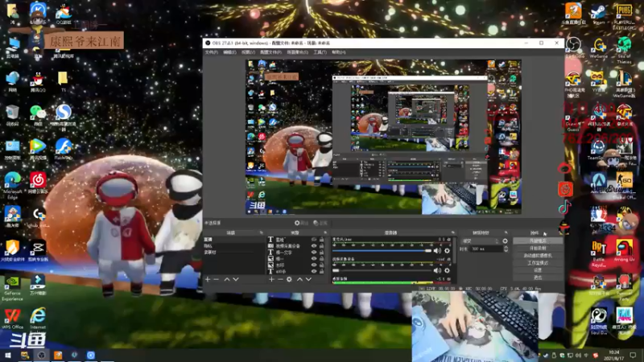Viewport: 644px width, 362px height.
Task: Pop out the sources dock via header icon
Action: click(325, 232)
